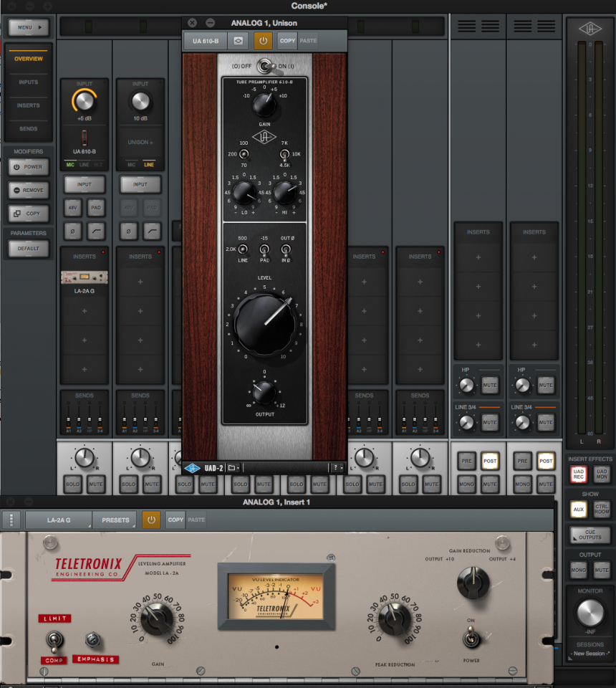Switch to the SENDS tab

29,128
